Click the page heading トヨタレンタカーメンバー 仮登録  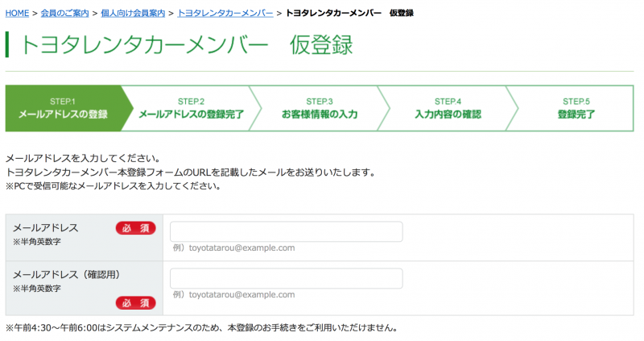tap(187, 45)
